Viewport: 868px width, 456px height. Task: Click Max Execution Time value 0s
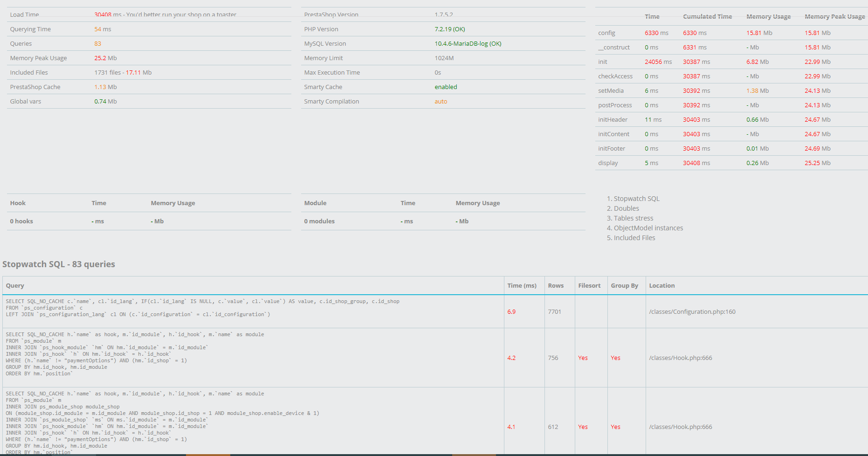[x=437, y=72]
